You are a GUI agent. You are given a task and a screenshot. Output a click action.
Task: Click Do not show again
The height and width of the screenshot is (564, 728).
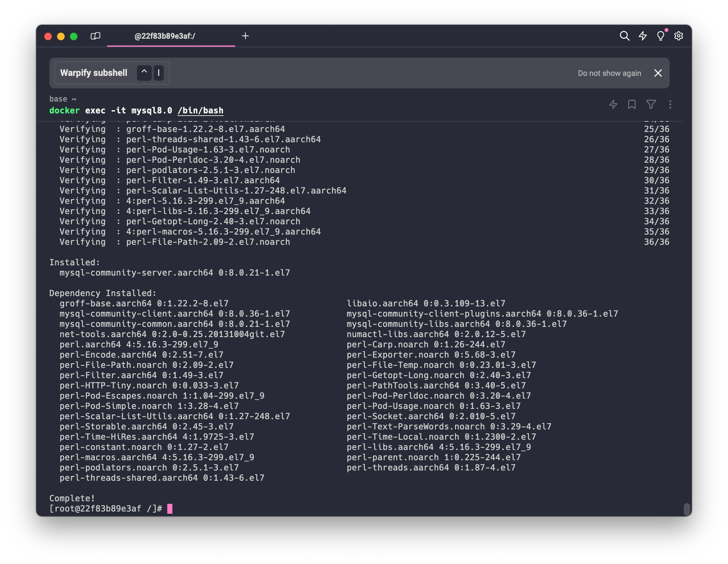click(x=610, y=73)
